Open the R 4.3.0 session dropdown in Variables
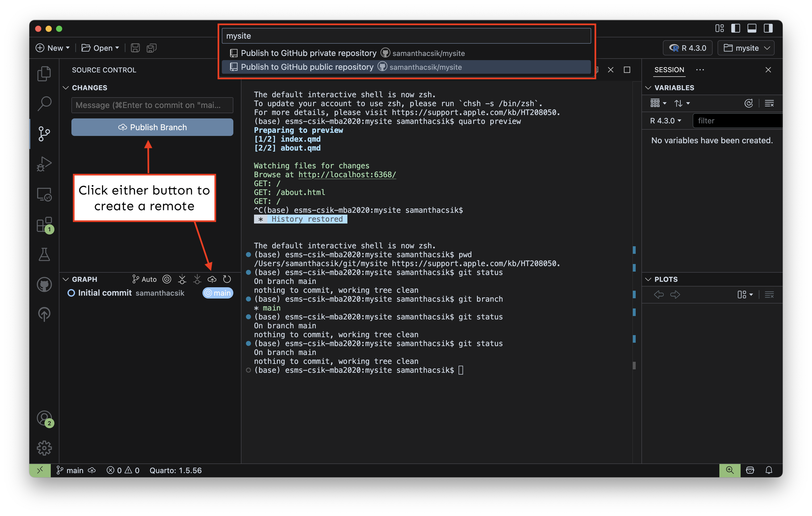 (x=666, y=121)
